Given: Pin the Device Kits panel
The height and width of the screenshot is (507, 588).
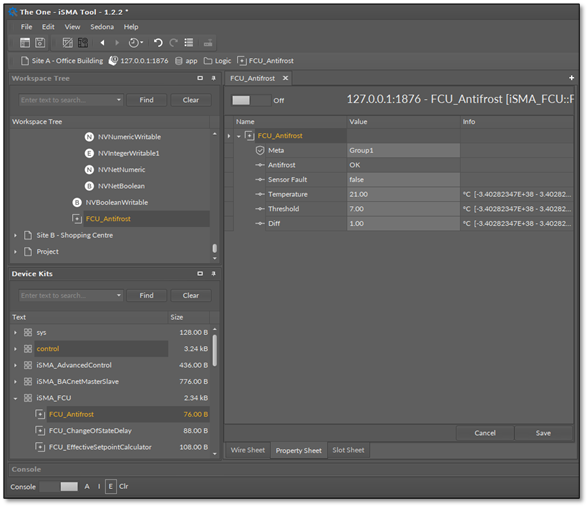Looking at the screenshot, I should coord(213,274).
